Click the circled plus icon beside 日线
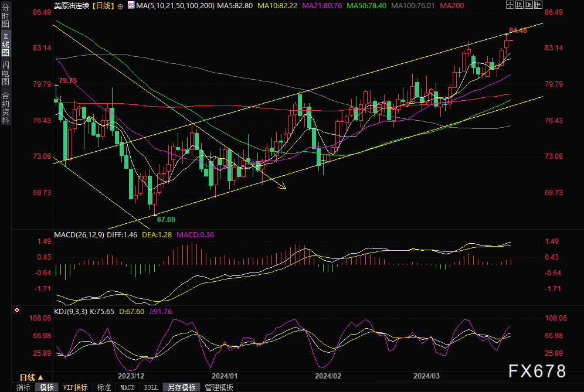Image resolution: width=584 pixels, height=392 pixels. [120, 6]
